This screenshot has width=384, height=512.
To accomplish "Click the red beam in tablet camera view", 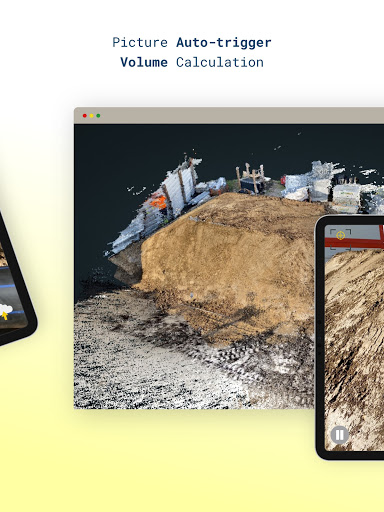I will [x=354, y=242].
